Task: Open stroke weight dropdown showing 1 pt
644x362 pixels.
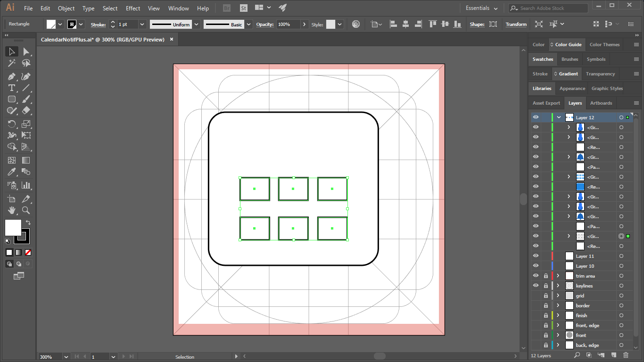Action: [x=142, y=24]
